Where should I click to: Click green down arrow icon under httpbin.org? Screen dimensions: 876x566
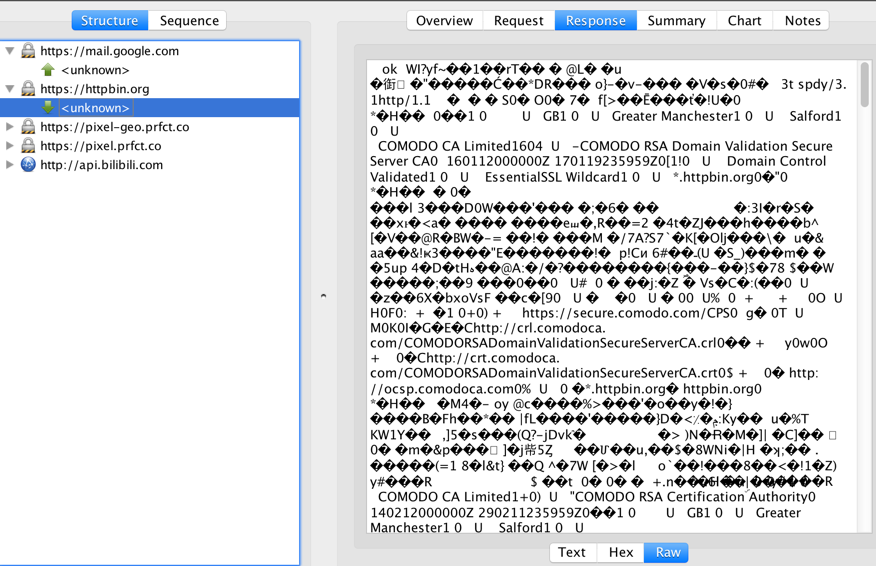[x=47, y=108]
